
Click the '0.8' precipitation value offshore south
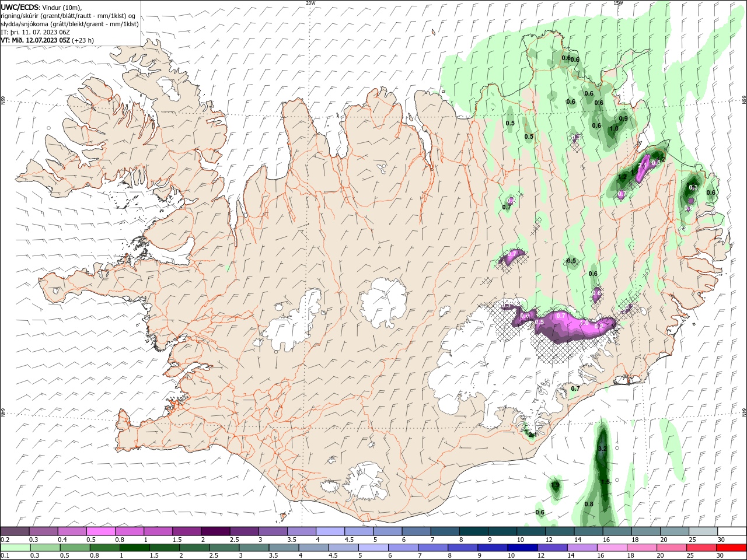click(x=589, y=504)
